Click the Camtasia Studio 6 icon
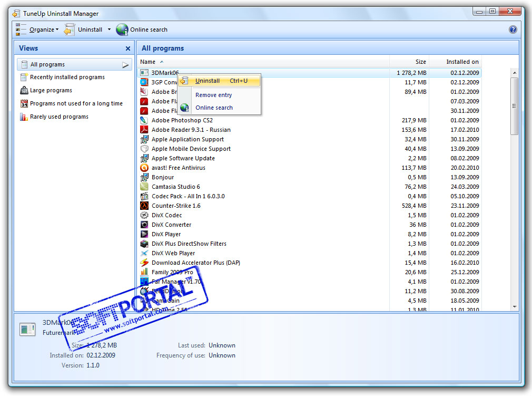The image size is (532, 396). coord(144,187)
